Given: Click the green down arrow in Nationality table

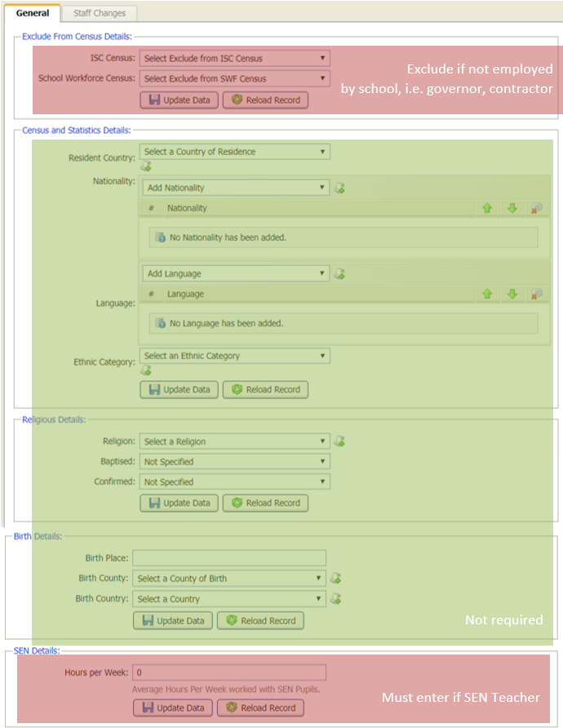Looking at the screenshot, I should [512, 208].
